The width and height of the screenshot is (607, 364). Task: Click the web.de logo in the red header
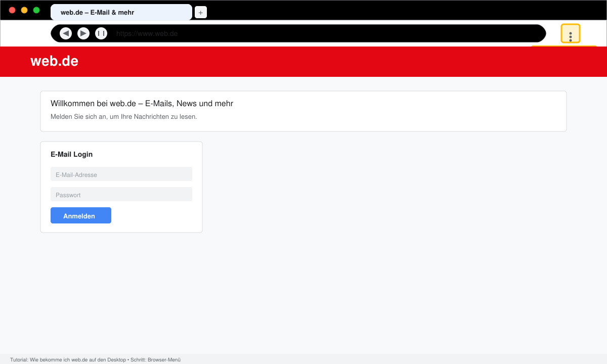(x=54, y=61)
